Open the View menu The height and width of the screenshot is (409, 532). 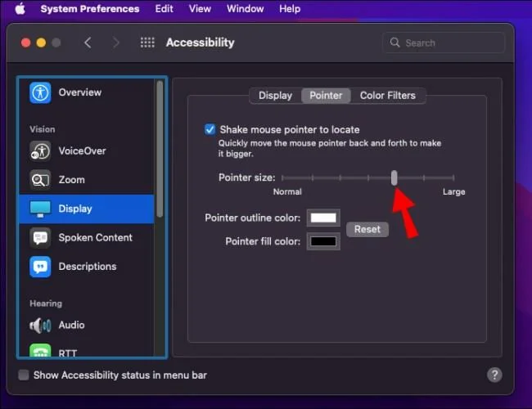coord(200,8)
